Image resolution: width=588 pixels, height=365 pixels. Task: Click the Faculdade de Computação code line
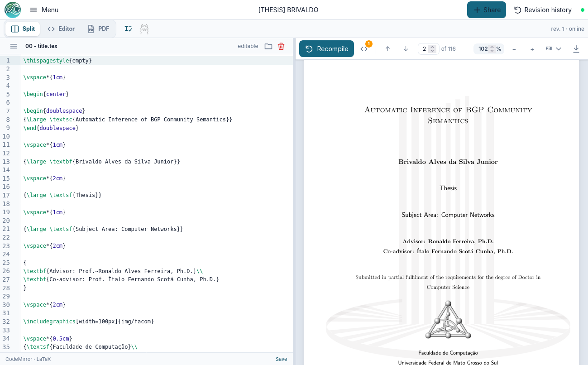point(81,347)
